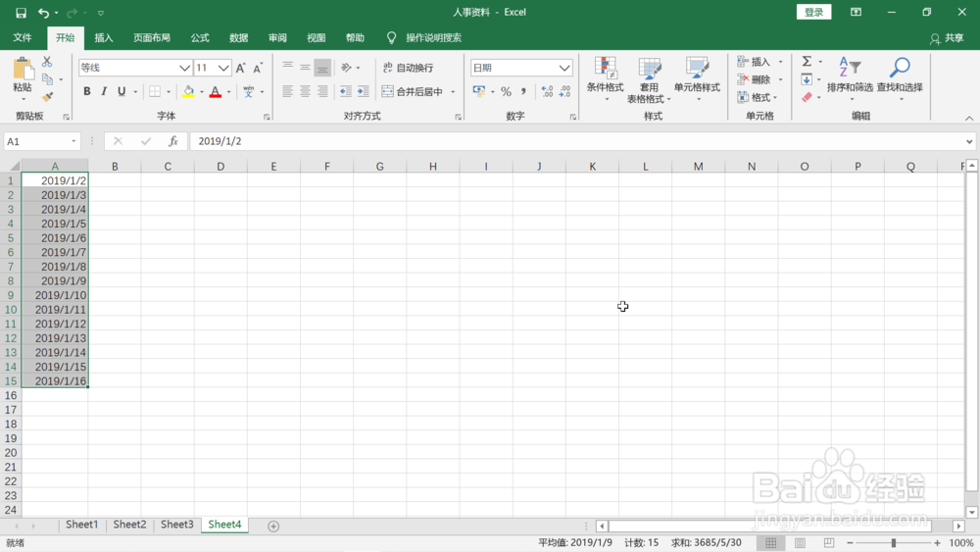Click the 共享 Share button
The width and height of the screenshot is (980, 552).
947,38
